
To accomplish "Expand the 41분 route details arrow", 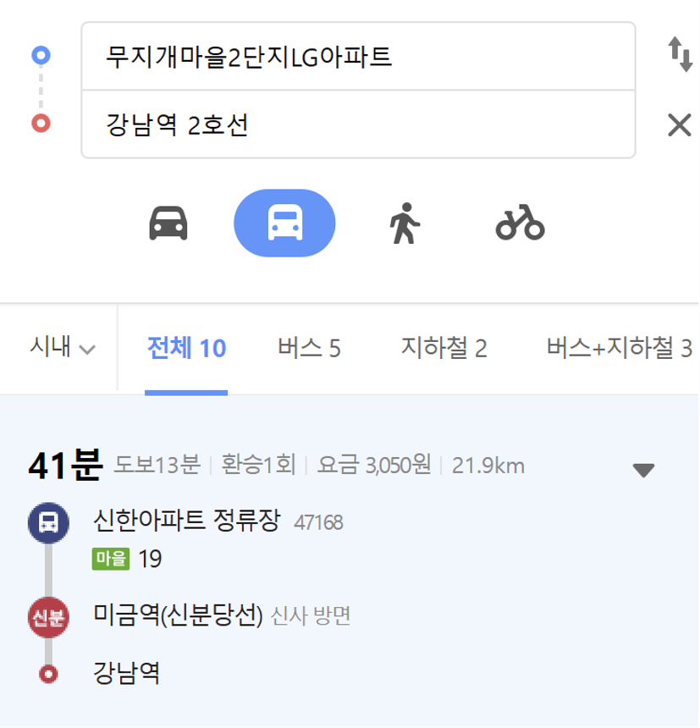I will click(643, 470).
